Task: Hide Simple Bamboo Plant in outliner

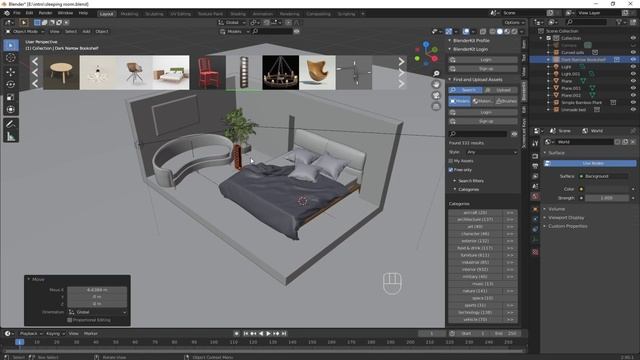Action: 633,102
